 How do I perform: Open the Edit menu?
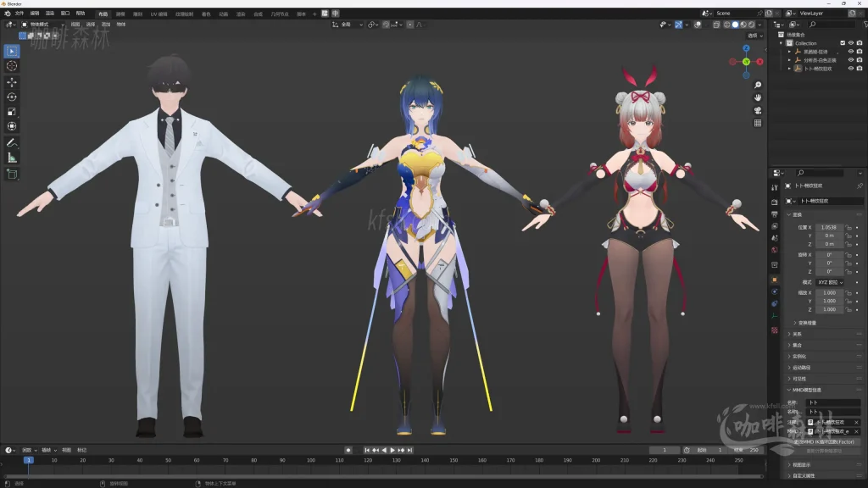pyautogui.click(x=35, y=14)
